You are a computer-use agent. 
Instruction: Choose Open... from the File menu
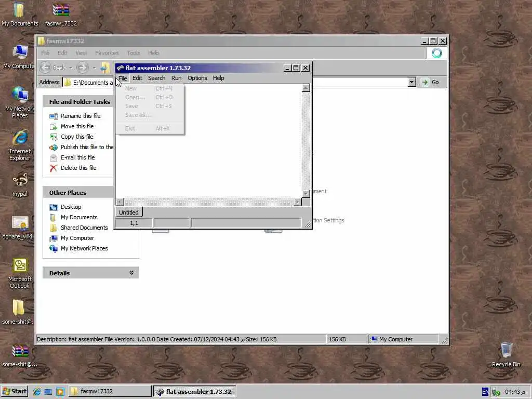pos(150,97)
